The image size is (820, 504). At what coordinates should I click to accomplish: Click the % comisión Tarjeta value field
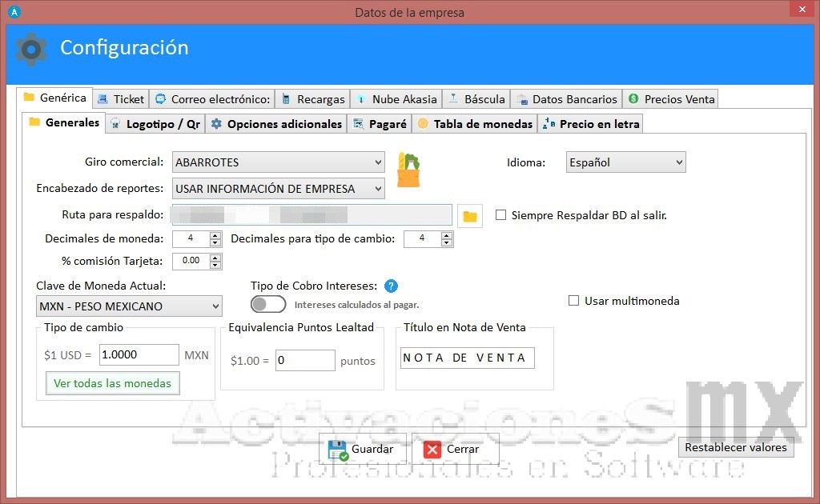click(x=191, y=261)
